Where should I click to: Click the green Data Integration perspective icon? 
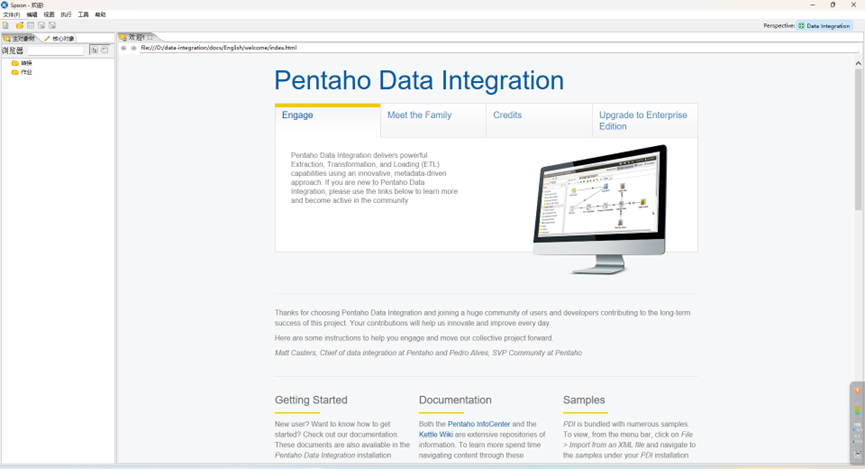tap(802, 26)
